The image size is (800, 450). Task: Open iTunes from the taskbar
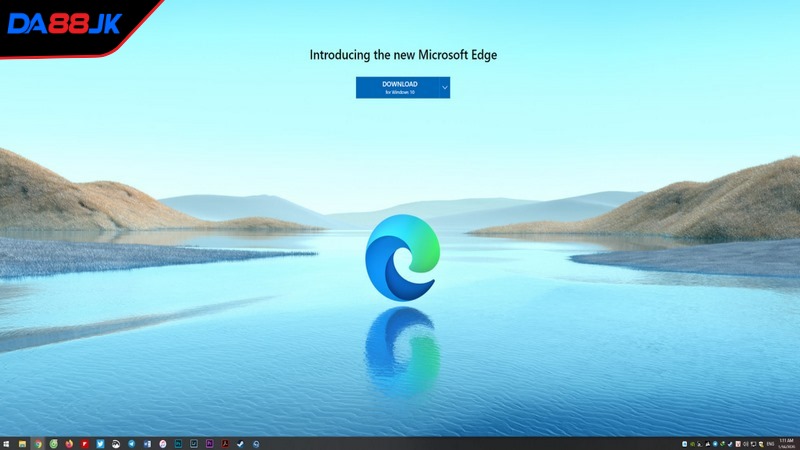click(163, 444)
